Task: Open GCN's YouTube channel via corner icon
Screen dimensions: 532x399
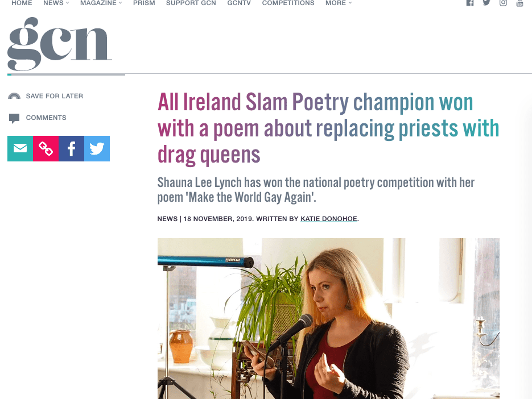Action: click(519, 3)
